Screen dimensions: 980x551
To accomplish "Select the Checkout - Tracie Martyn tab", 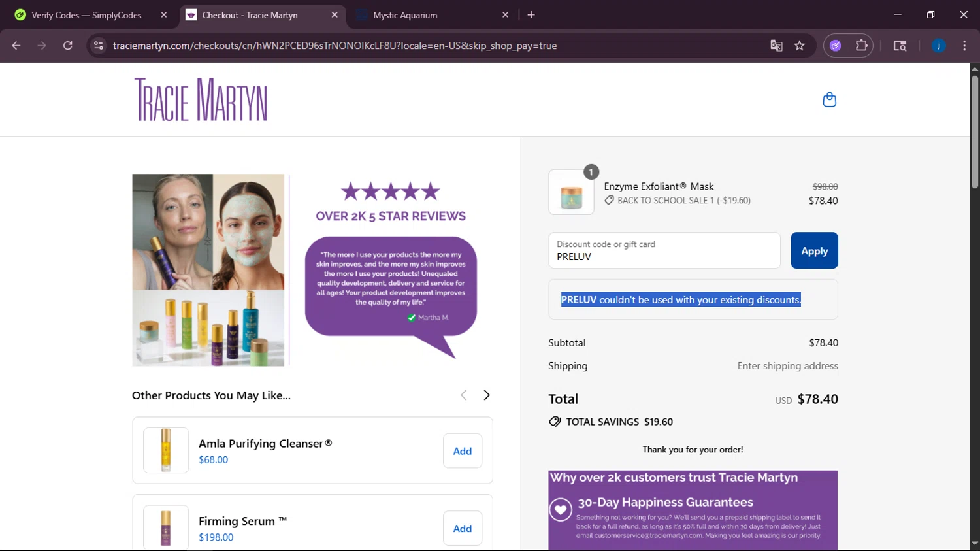I will (x=250, y=15).
